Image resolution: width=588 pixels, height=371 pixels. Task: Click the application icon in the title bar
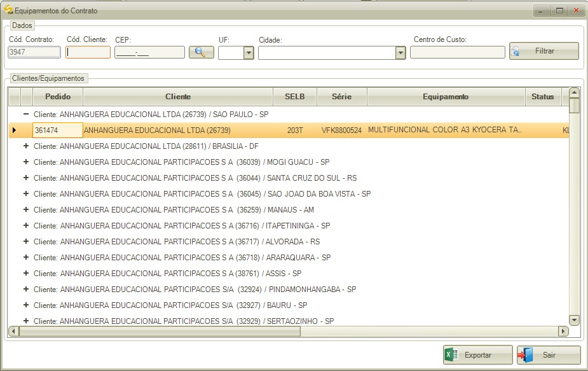(8, 10)
